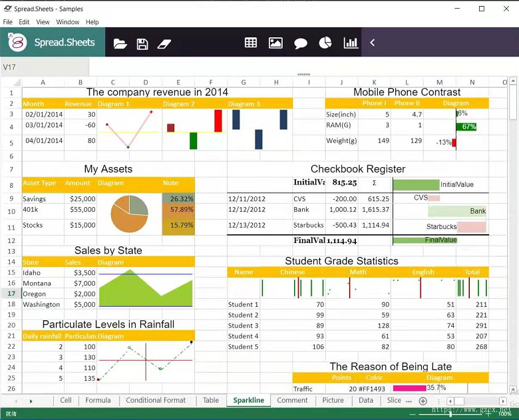Select row 9 header

11,198
